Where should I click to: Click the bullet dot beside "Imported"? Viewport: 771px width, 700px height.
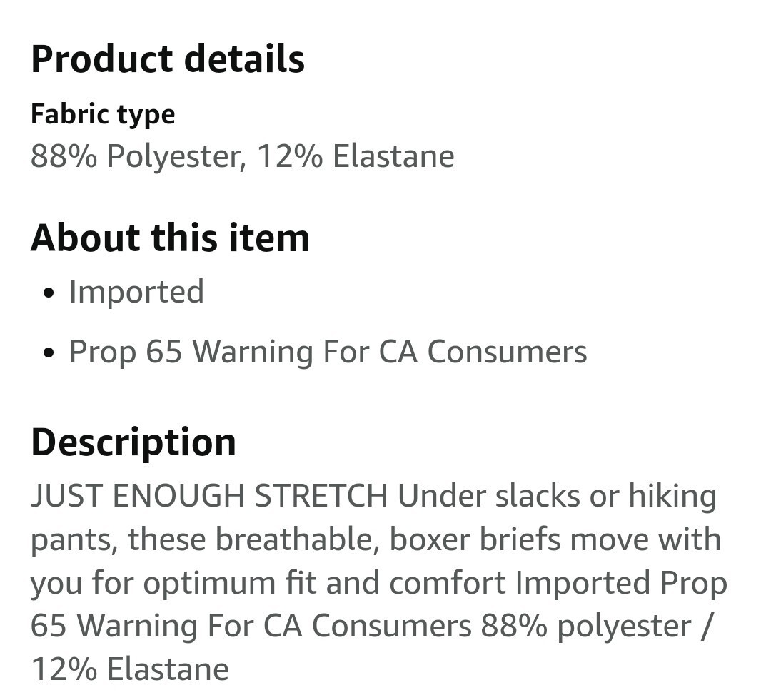click(x=49, y=293)
